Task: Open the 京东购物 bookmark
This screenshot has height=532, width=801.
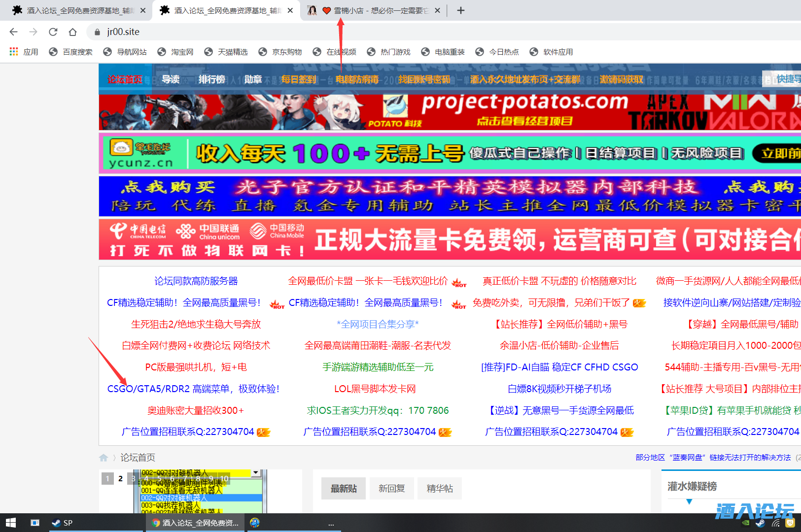Action: click(x=280, y=52)
